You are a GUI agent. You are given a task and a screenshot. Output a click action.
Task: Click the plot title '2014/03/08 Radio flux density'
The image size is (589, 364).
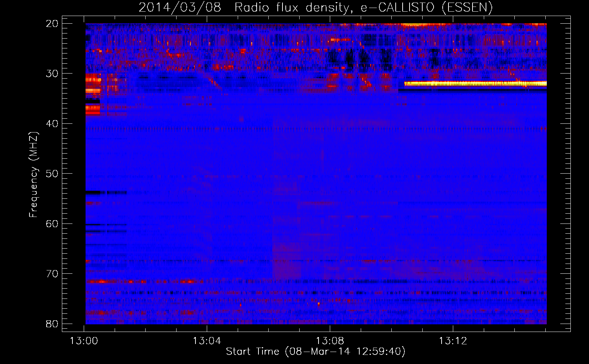coord(245,8)
